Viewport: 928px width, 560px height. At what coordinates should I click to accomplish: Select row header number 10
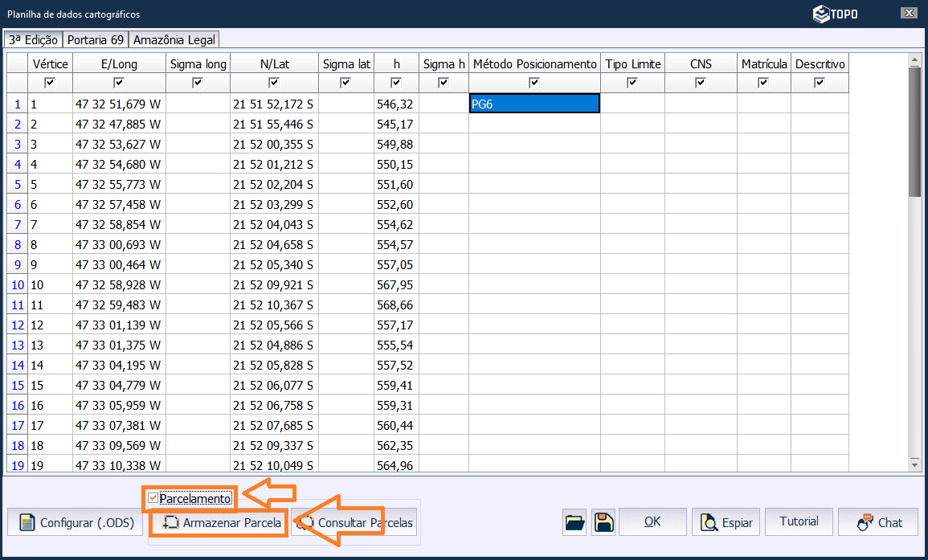point(18,284)
